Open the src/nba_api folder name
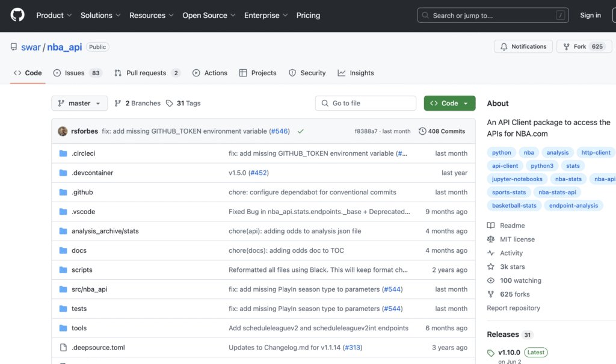 (89, 289)
